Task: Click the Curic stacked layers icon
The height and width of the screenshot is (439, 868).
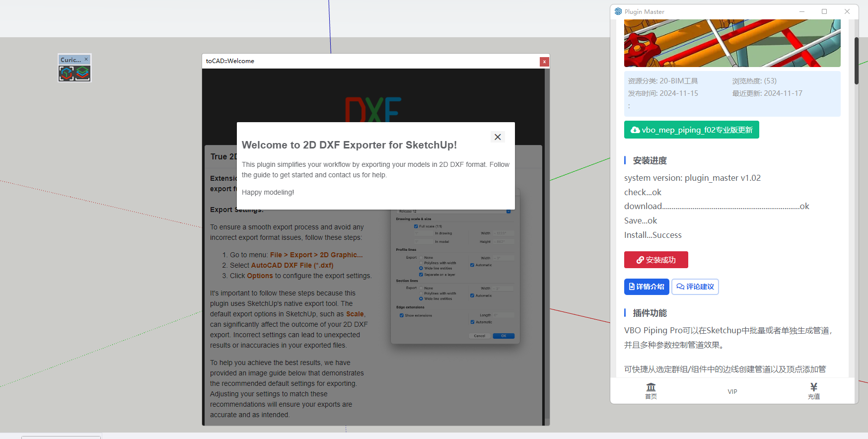Action: click(x=82, y=73)
